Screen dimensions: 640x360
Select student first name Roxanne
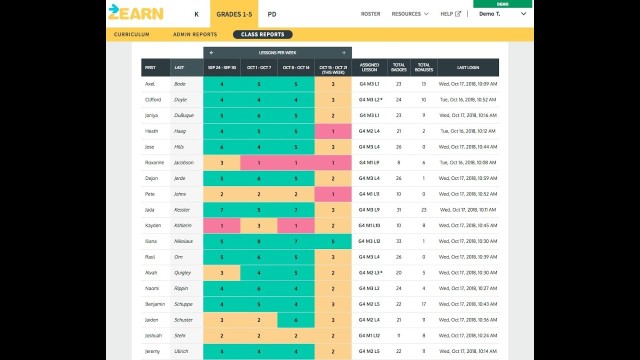(154, 162)
